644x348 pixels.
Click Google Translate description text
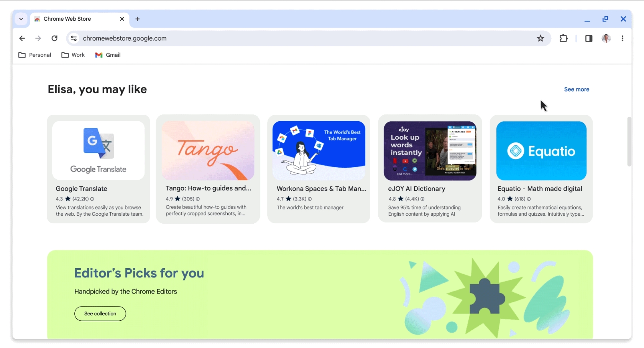click(100, 211)
